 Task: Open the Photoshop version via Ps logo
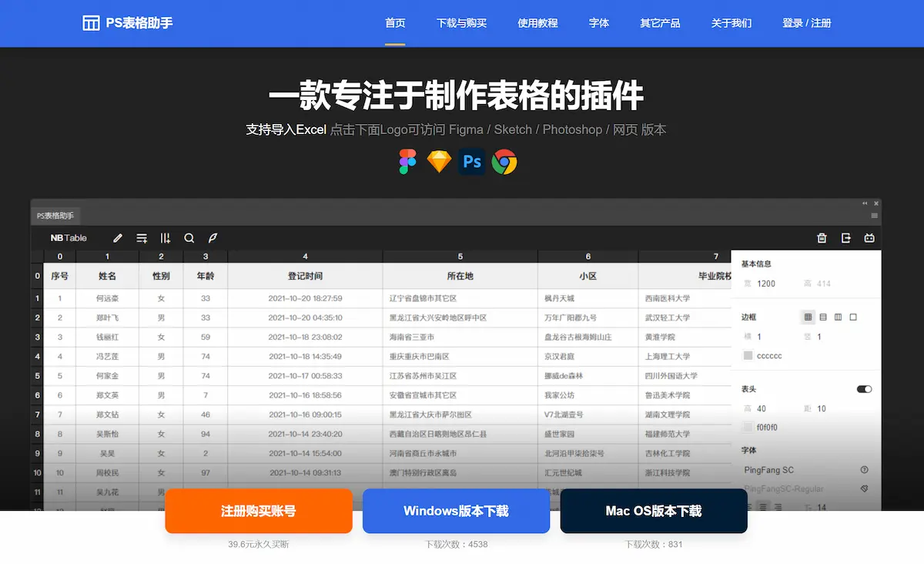pos(472,162)
